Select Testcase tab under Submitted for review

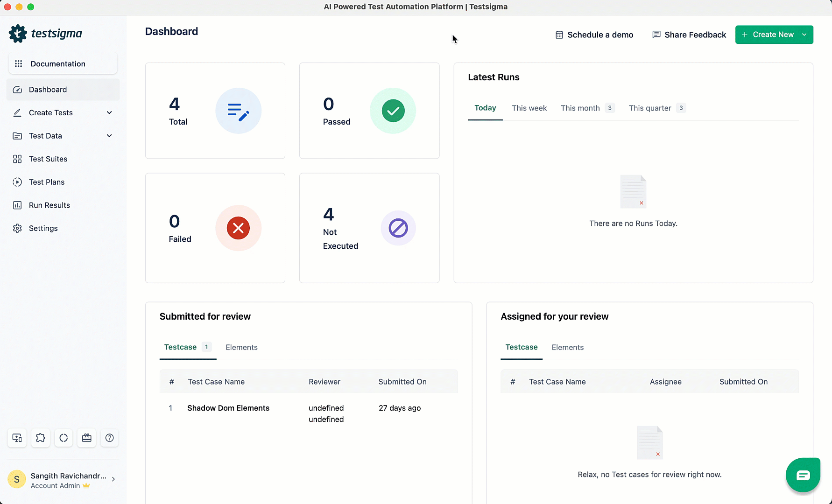click(188, 347)
